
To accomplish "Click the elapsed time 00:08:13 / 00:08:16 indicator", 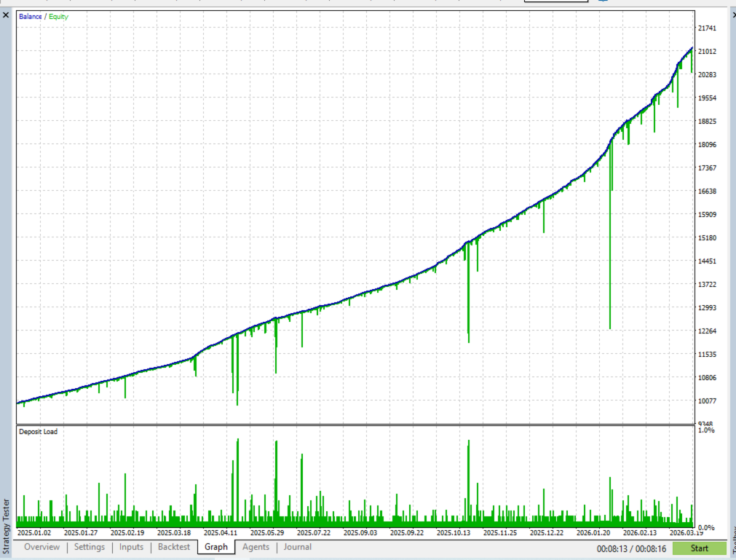I will click(x=631, y=549).
